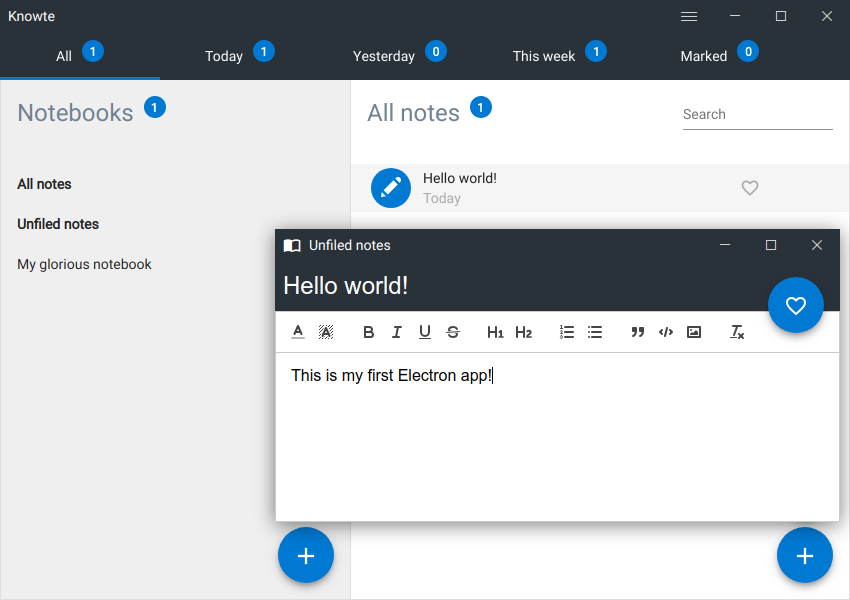
Task: Minimize the Knowte main window
Action: point(735,16)
